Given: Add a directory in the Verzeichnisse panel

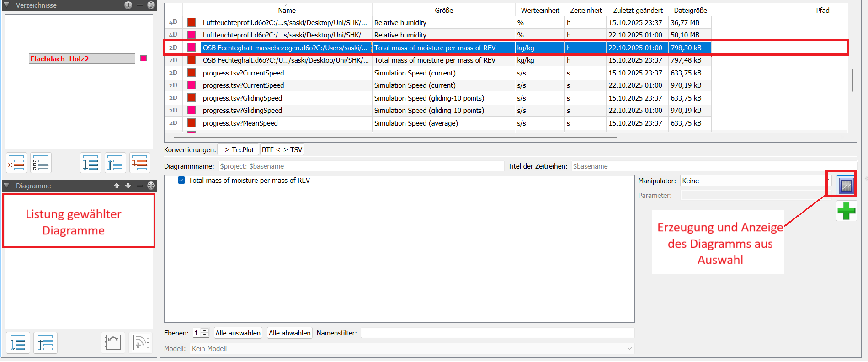Looking at the screenshot, I should click(128, 5).
